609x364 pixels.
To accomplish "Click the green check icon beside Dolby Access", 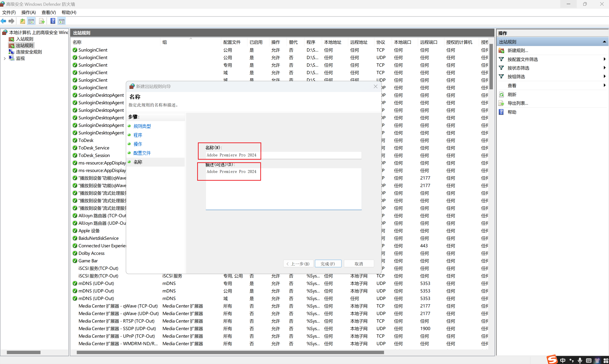I will pyautogui.click(x=75, y=253).
